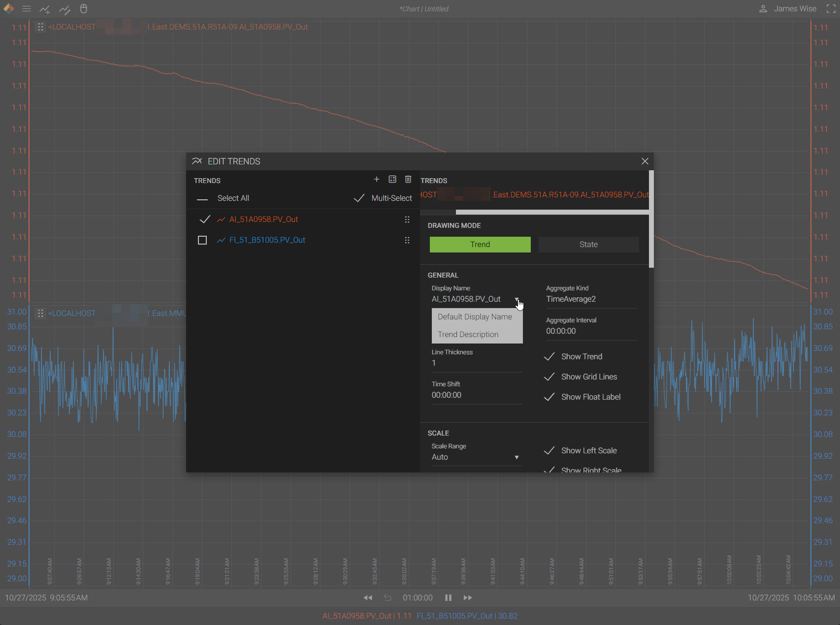The width and height of the screenshot is (840, 625).
Task: Choose Trend Description from dropdown list
Action: click(x=468, y=335)
